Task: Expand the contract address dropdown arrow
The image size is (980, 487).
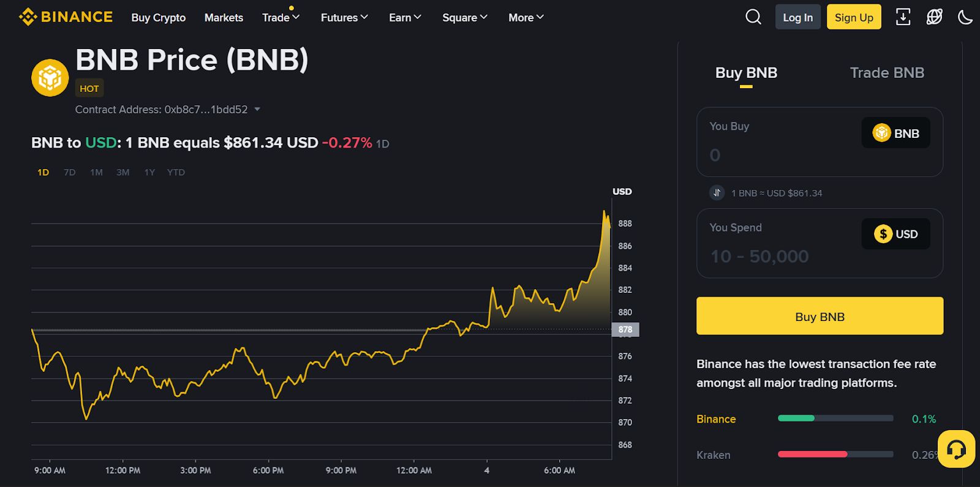Action: tap(257, 110)
